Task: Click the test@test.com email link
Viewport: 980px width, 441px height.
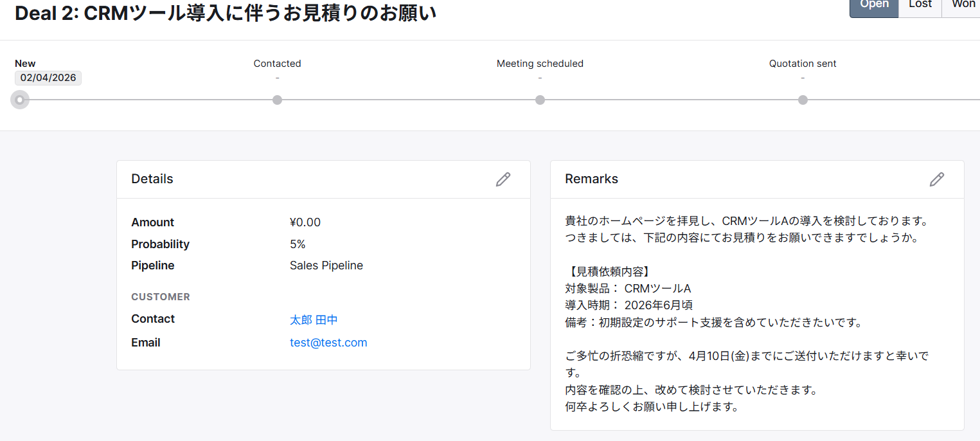Action: pyautogui.click(x=328, y=343)
